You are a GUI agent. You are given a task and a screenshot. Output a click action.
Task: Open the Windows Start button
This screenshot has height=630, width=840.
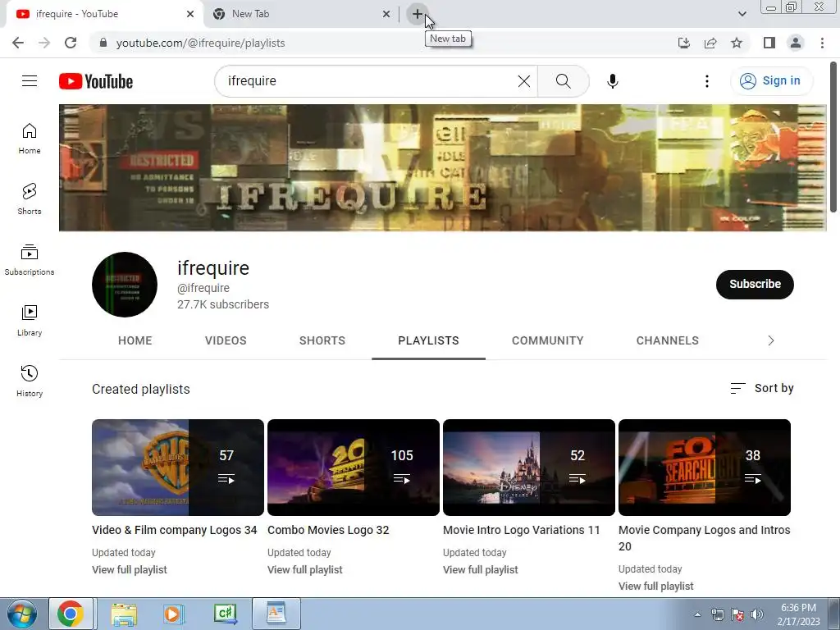click(22, 614)
